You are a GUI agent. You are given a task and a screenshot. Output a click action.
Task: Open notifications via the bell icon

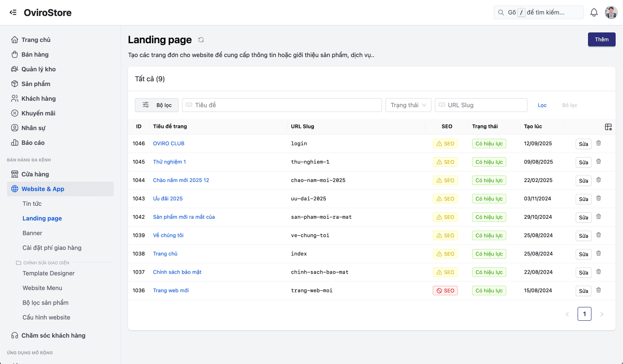click(x=594, y=12)
